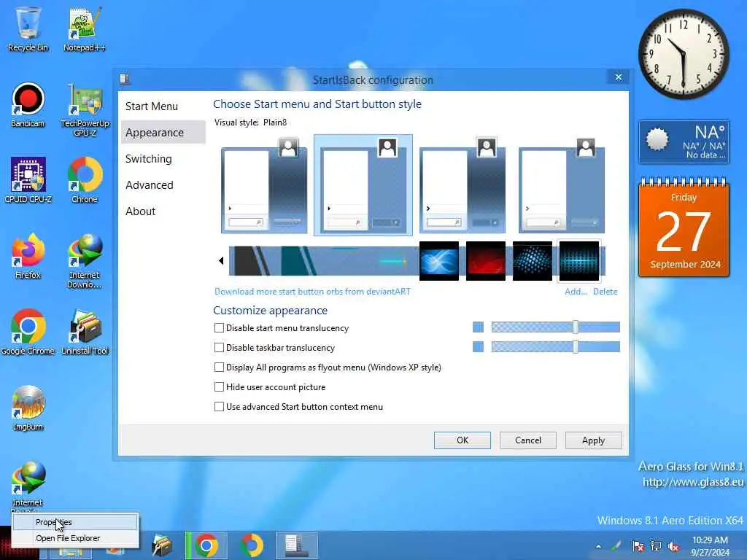
Task: Launch the ImgBurn desktop shortcut
Action: point(28,408)
